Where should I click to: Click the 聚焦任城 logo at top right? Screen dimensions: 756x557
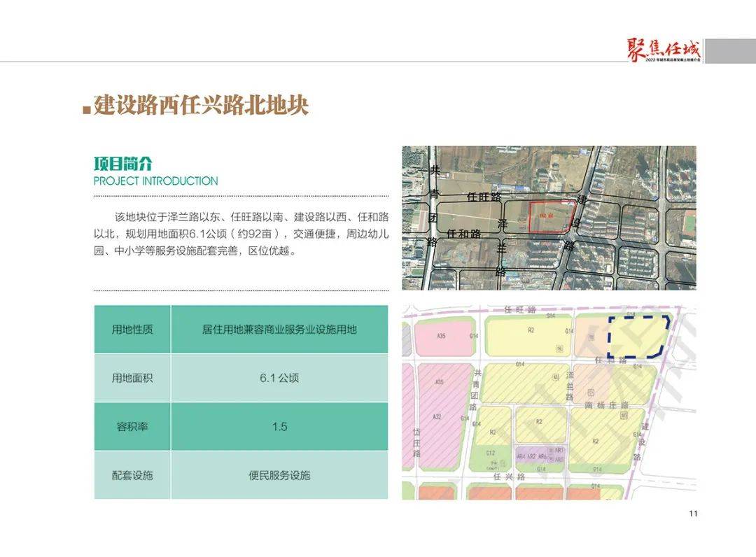tap(664, 50)
